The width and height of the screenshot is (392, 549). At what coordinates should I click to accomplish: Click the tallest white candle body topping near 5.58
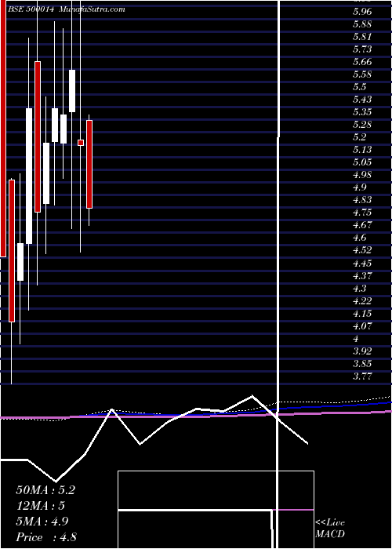[72, 91]
